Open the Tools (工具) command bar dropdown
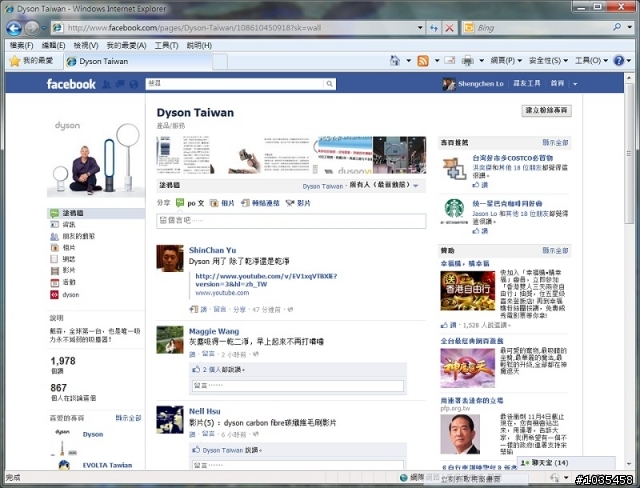Viewport: 640px width, 488px height. 591,60
